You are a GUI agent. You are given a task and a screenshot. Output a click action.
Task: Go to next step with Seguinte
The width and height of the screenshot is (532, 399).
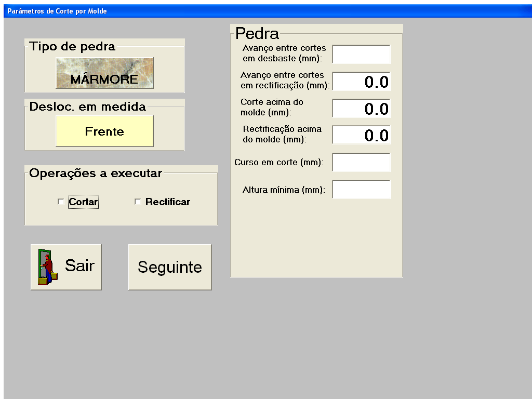(170, 267)
